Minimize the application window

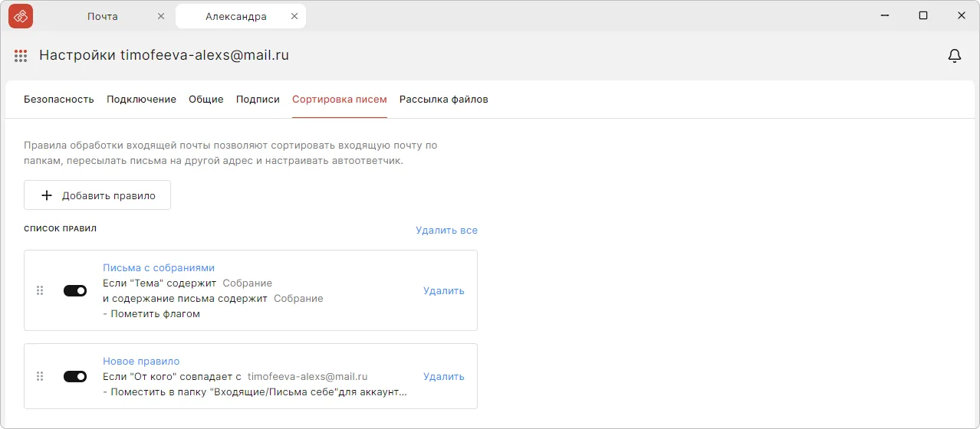click(885, 15)
